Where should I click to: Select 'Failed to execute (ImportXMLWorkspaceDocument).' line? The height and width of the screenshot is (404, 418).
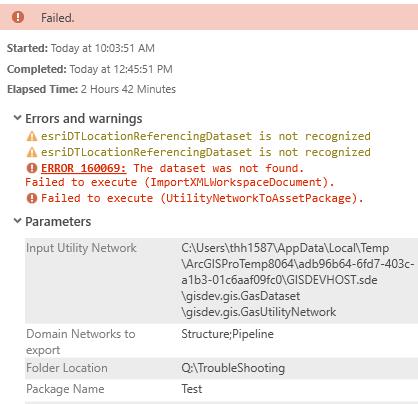[180, 182]
